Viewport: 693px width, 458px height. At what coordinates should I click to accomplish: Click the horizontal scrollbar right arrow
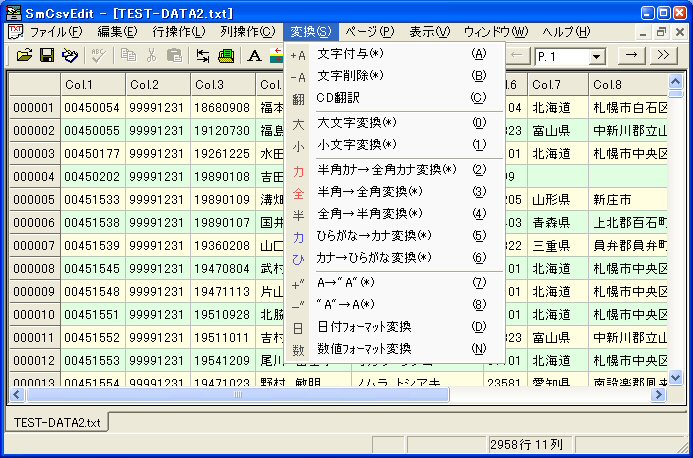[x=659, y=395]
